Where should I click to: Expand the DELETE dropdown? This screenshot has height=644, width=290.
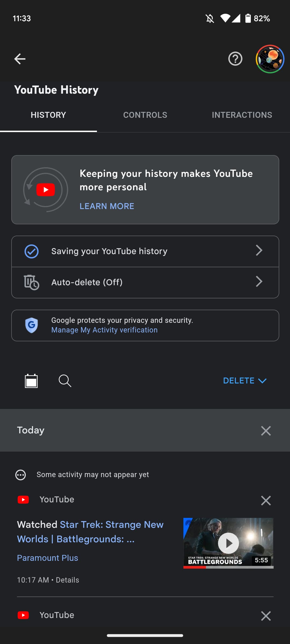245,381
